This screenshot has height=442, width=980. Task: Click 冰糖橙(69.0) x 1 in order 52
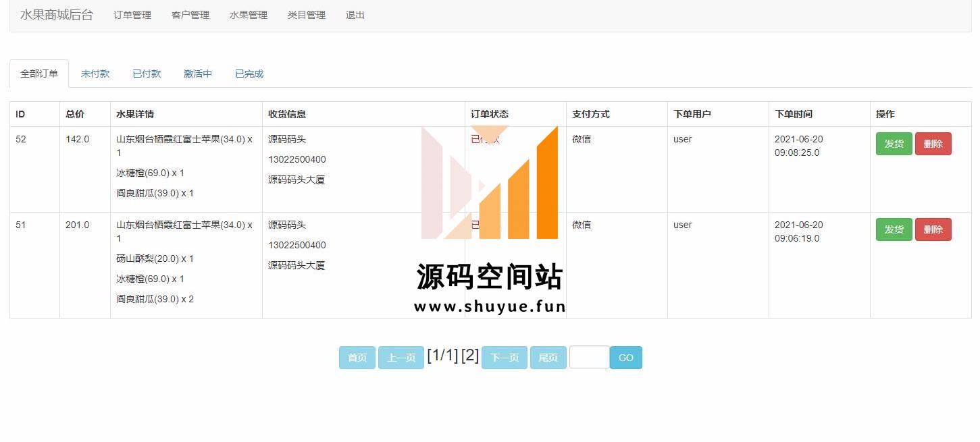tap(151, 173)
